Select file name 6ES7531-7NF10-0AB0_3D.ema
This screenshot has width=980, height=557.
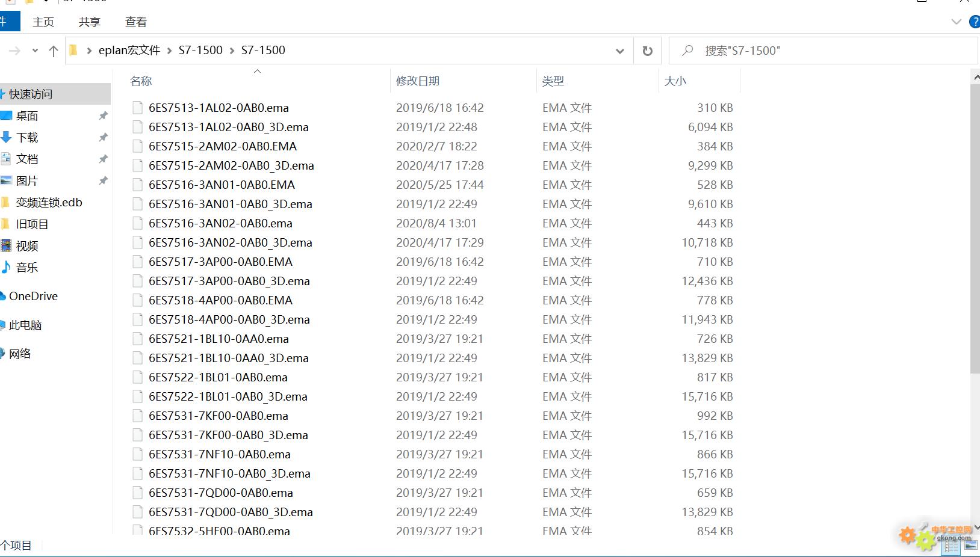pyautogui.click(x=229, y=473)
